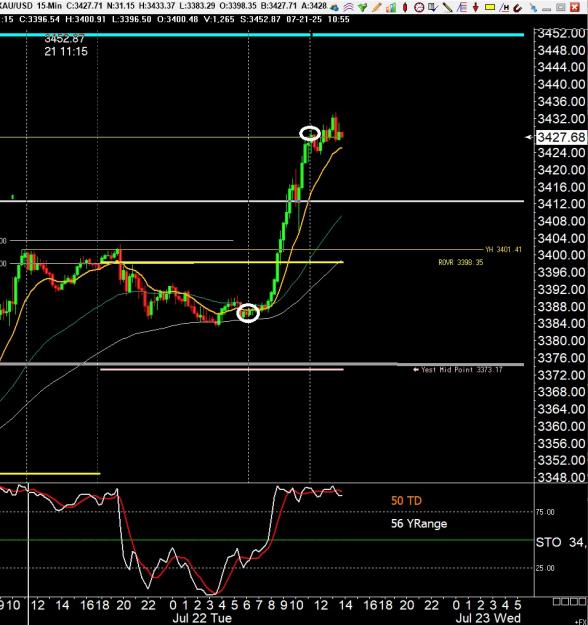This screenshot has height=625, width=588.
Task: Click the ROVR 3398.35 label
Action: (x=460, y=262)
